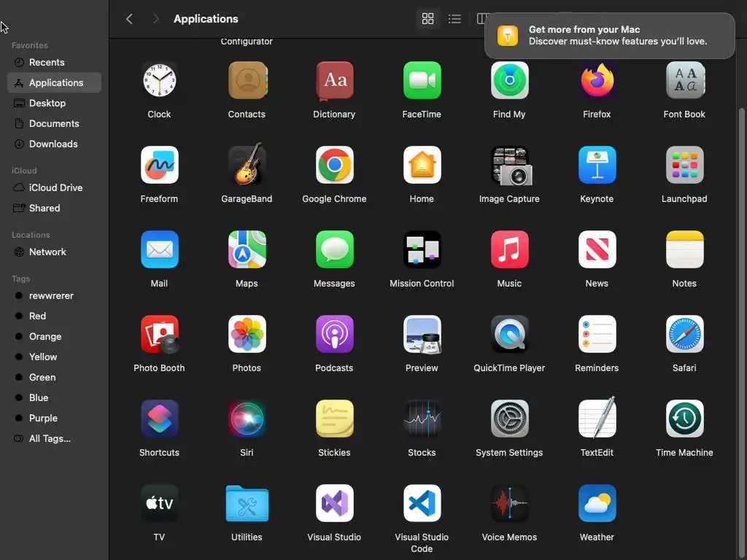
Task: Open the Contacts app icon
Action: [247, 80]
